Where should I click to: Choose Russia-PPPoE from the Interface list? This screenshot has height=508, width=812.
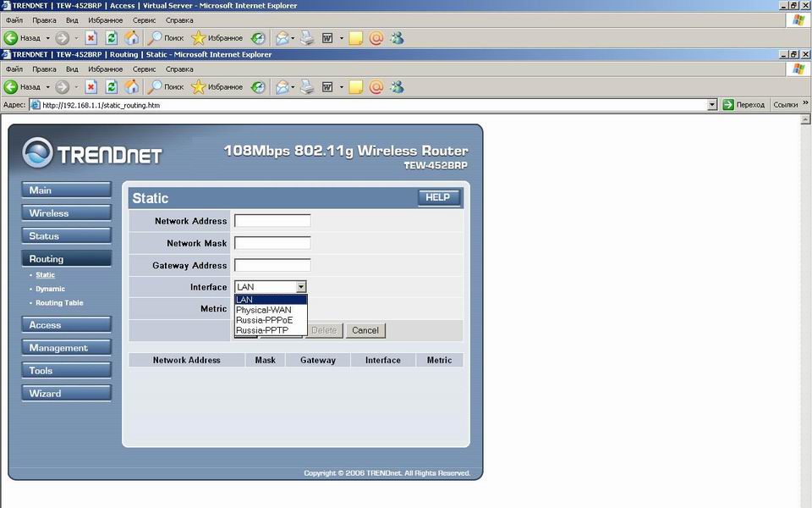271,320
